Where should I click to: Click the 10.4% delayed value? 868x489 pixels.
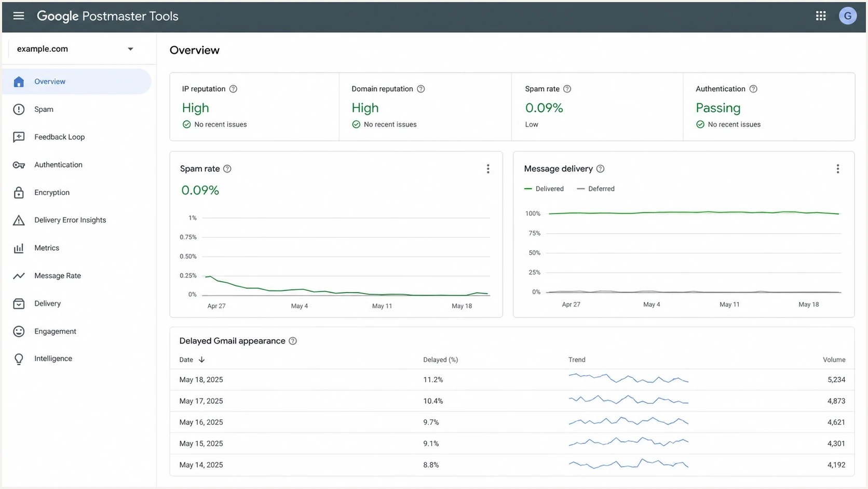[433, 401]
